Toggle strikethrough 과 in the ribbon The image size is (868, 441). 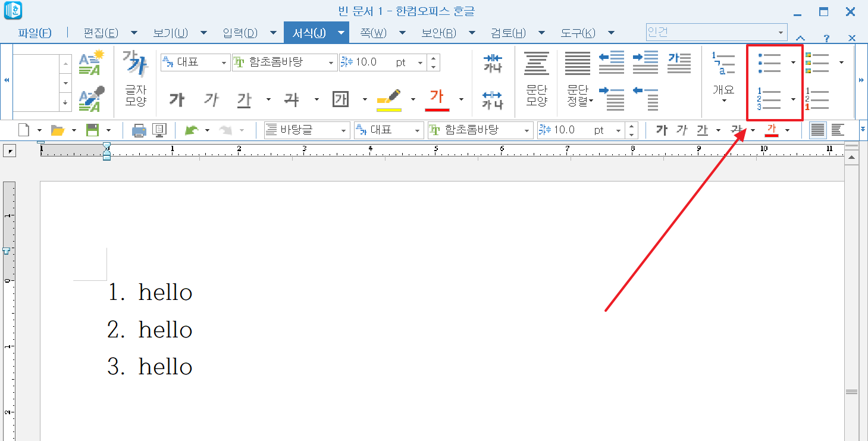pyautogui.click(x=292, y=99)
